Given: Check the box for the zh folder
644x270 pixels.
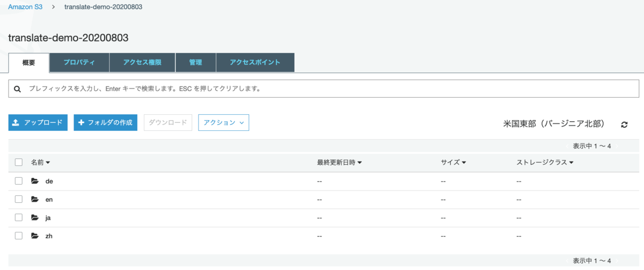Looking at the screenshot, I should [x=19, y=236].
